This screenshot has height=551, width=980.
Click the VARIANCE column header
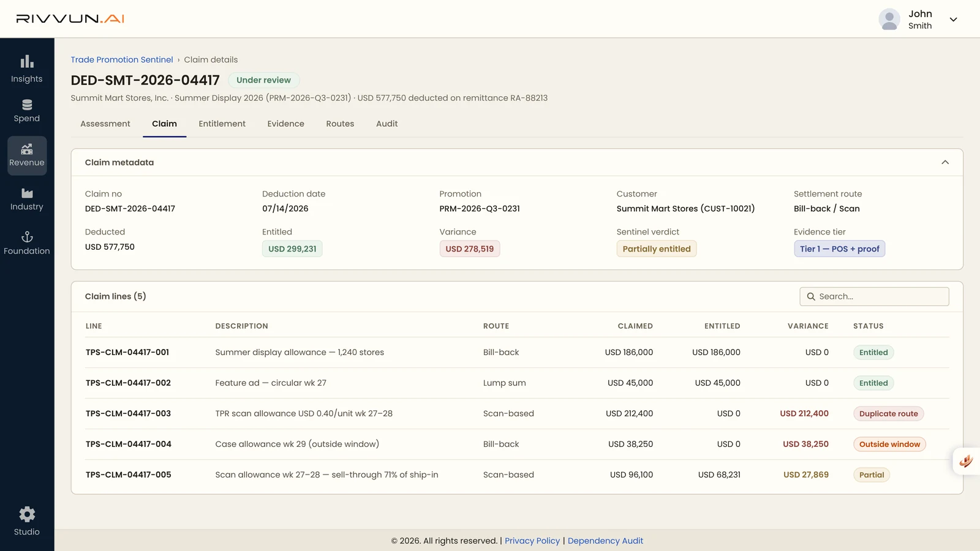click(x=808, y=326)
